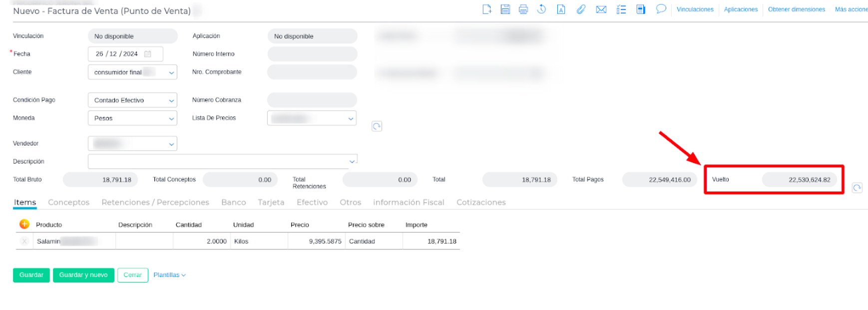Click the new document icon in toolbar
The height and width of the screenshot is (310, 868).
click(x=487, y=9)
